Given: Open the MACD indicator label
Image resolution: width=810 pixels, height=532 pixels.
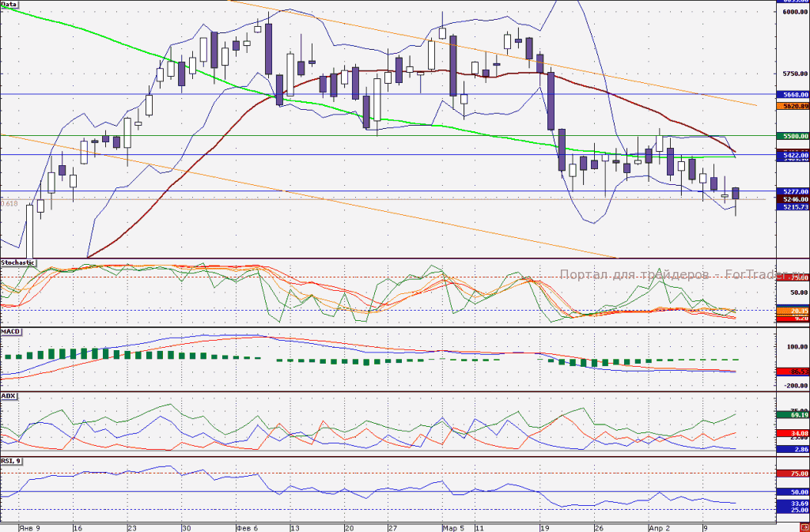Looking at the screenshot, I should pyautogui.click(x=9, y=330).
